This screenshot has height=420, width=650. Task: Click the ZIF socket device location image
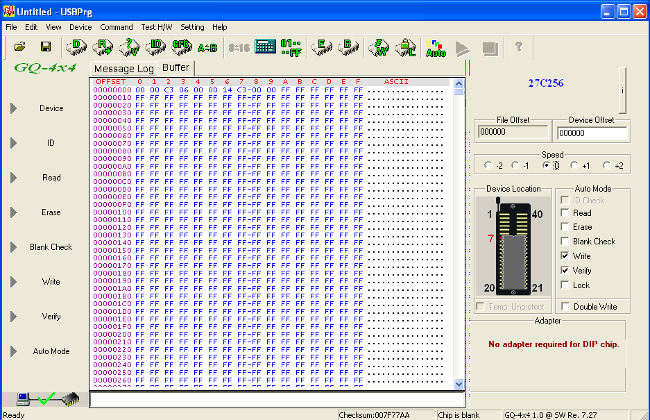click(x=513, y=246)
